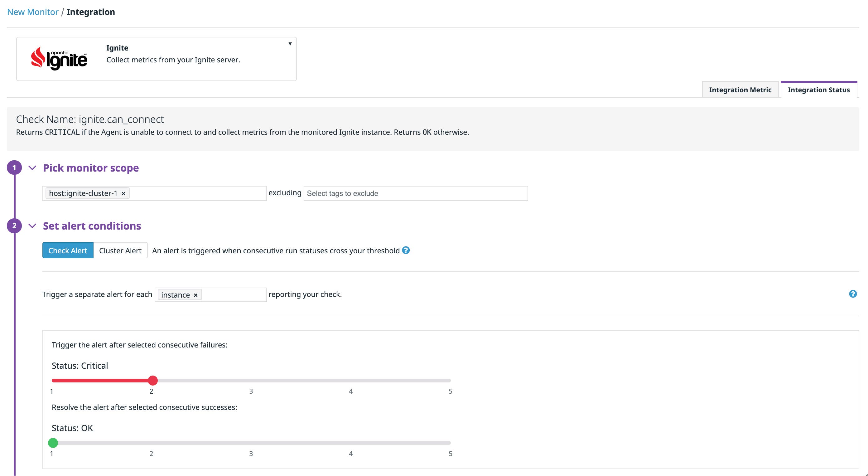Image resolution: width=868 pixels, height=476 pixels.
Task: Remove the host:ignite-cluster-1 scope tag
Action: point(123,193)
